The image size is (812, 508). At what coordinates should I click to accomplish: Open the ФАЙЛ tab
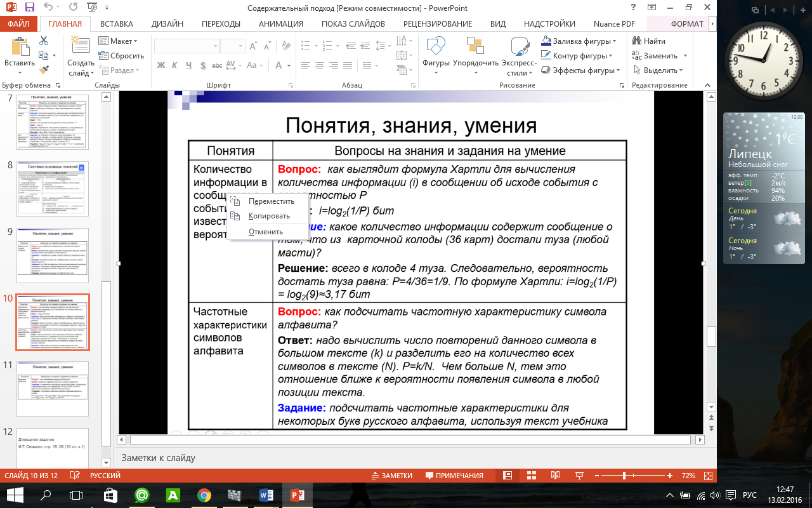click(x=19, y=24)
